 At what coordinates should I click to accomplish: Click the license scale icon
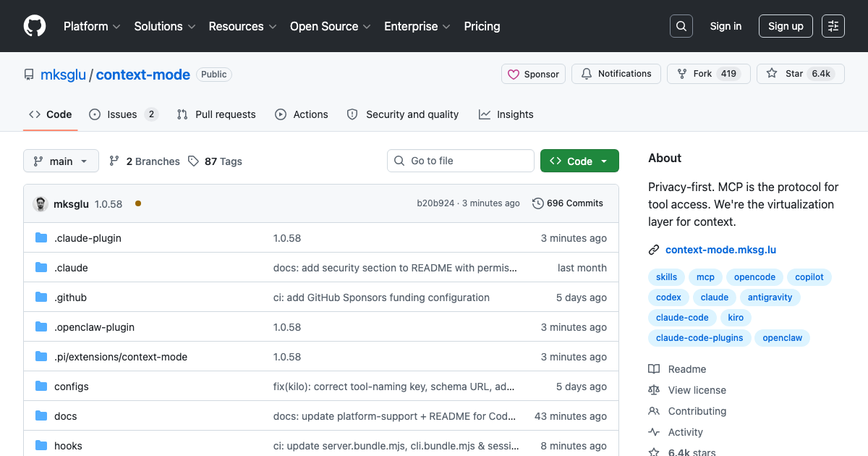654,390
